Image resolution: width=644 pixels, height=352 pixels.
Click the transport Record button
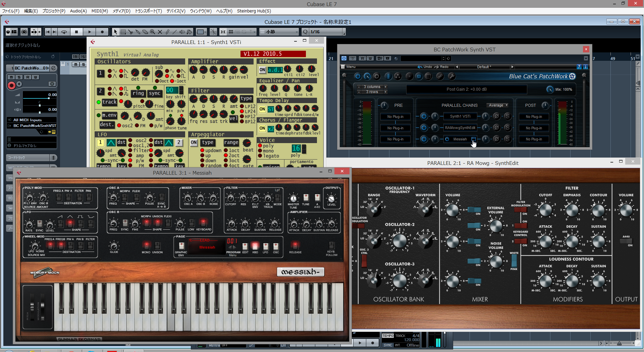(x=102, y=32)
